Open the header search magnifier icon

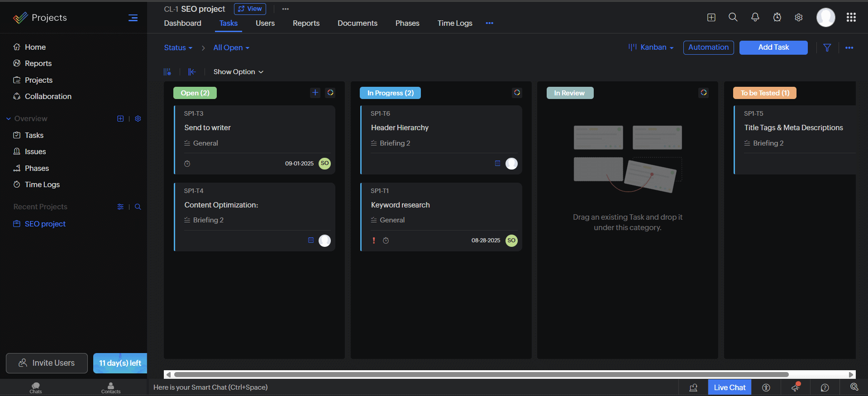tap(733, 17)
